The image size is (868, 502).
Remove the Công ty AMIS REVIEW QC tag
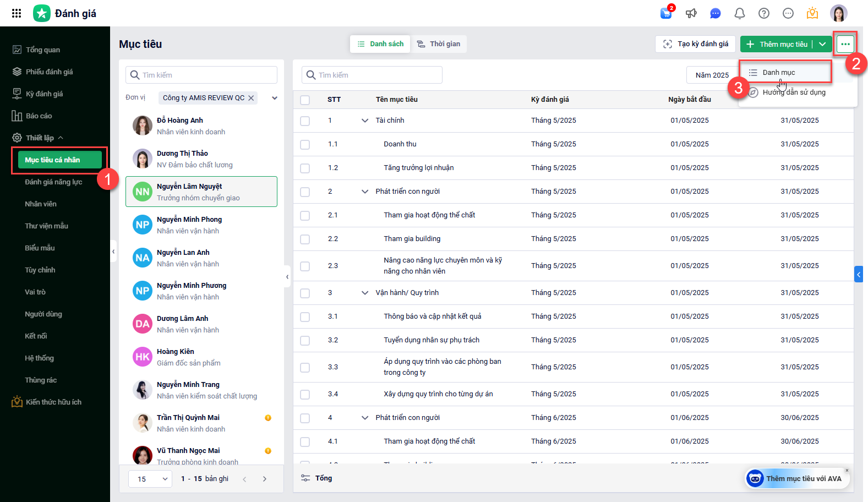coord(251,98)
